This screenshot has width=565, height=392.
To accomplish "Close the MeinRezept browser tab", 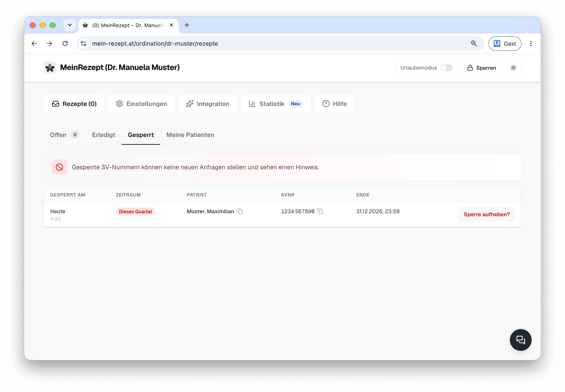I will click(x=171, y=25).
